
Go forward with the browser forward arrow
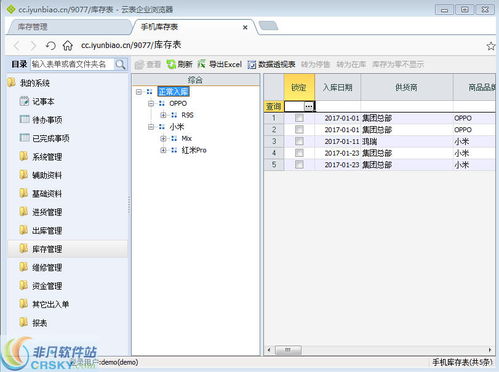tap(33, 46)
